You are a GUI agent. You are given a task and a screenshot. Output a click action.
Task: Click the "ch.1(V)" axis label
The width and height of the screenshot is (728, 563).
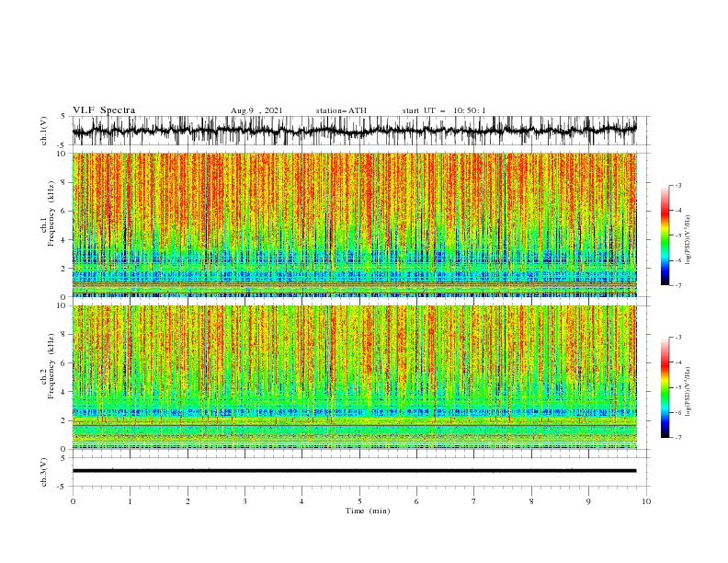pos(44,131)
